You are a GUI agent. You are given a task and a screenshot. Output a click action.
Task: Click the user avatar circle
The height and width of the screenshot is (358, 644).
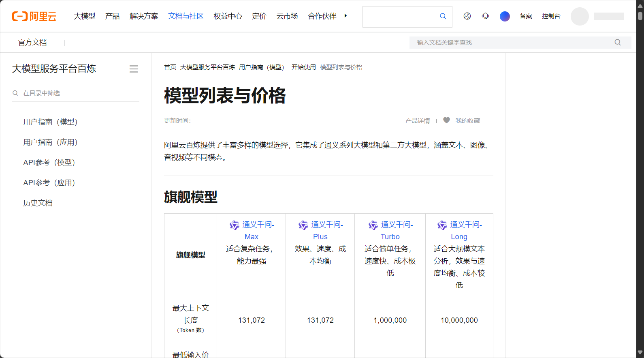click(x=580, y=16)
